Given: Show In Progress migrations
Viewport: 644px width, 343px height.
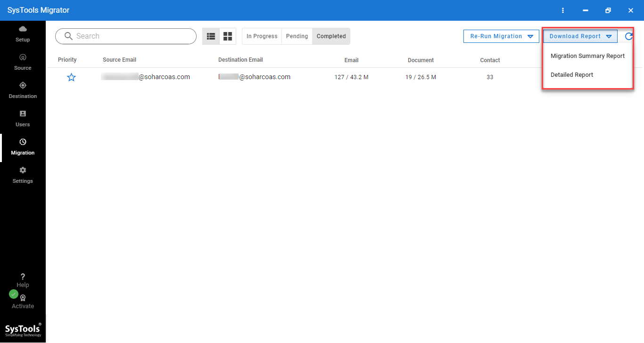Looking at the screenshot, I should tap(262, 36).
